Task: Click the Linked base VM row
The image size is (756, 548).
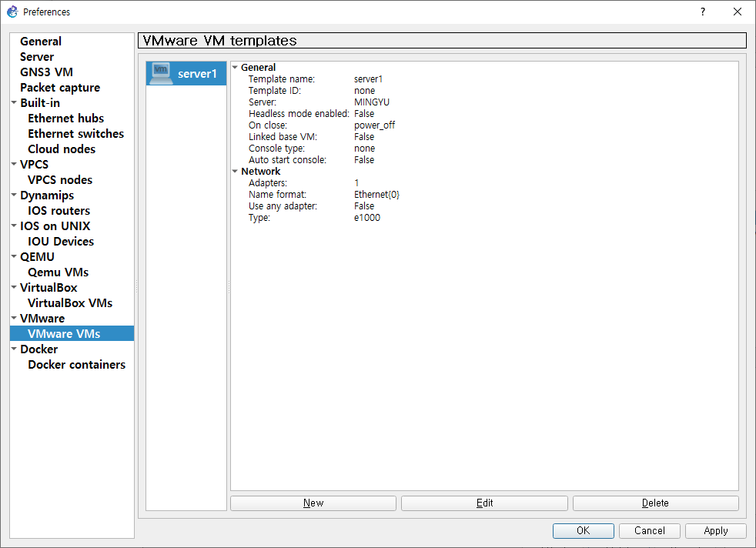Action: tap(484, 137)
